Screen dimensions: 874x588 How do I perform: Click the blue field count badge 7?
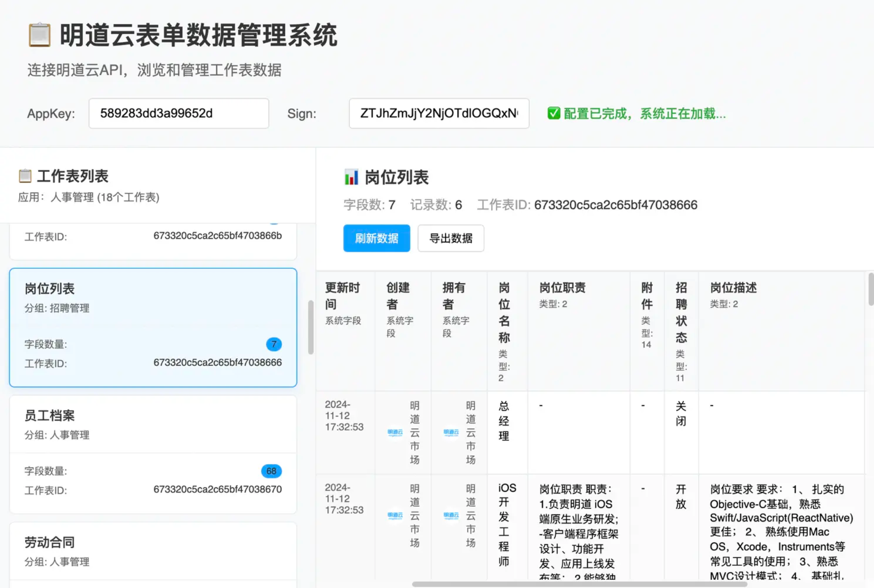click(x=273, y=344)
